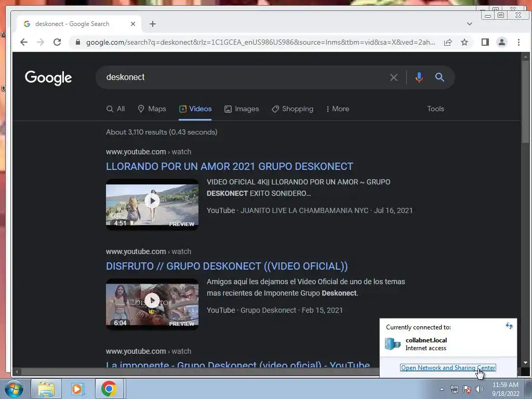Select the Videos tab
The image size is (532, 399).
(195, 109)
